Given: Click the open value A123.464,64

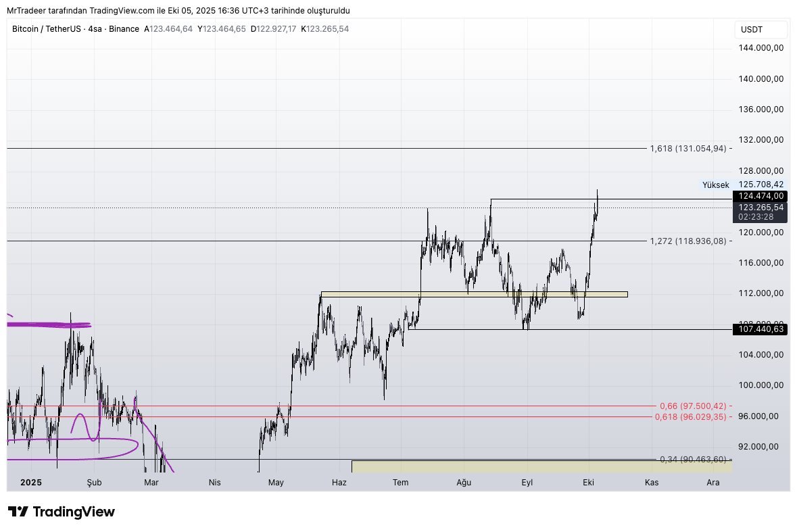Looking at the screenshot, I should point(168,29).
